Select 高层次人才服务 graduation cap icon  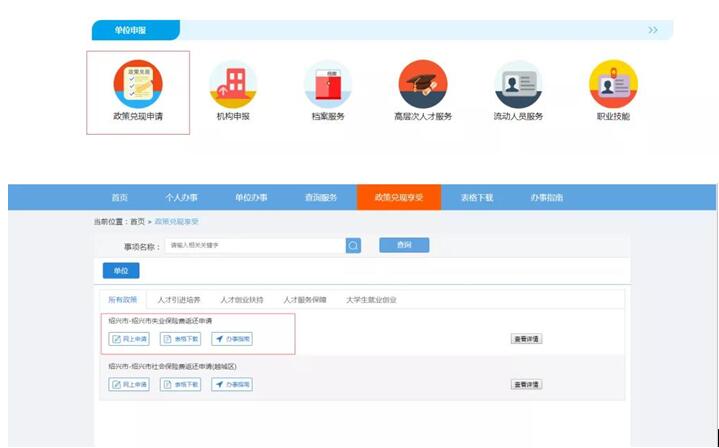tap(422, 84)
